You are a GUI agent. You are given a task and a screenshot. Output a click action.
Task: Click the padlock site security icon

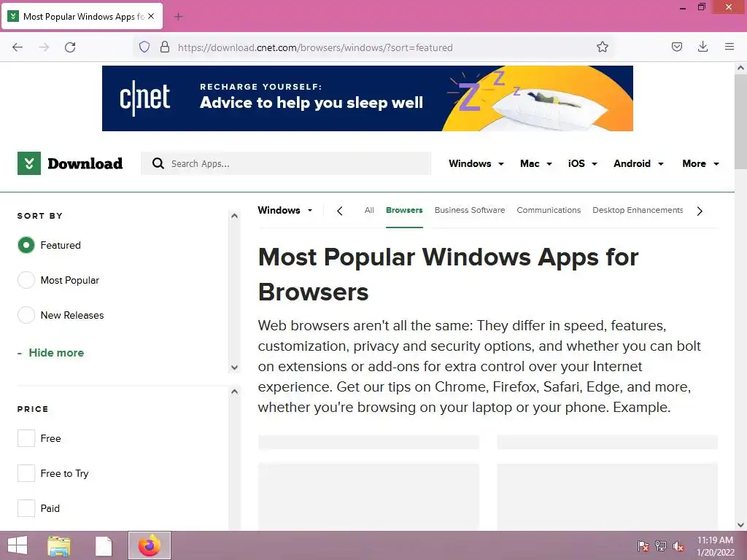165,47
